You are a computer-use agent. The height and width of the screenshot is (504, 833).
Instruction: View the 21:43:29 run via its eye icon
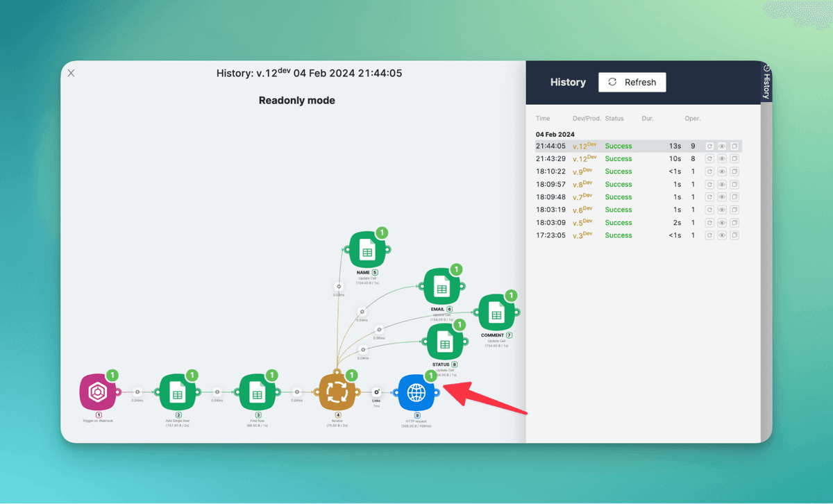[x=722, y=159]
